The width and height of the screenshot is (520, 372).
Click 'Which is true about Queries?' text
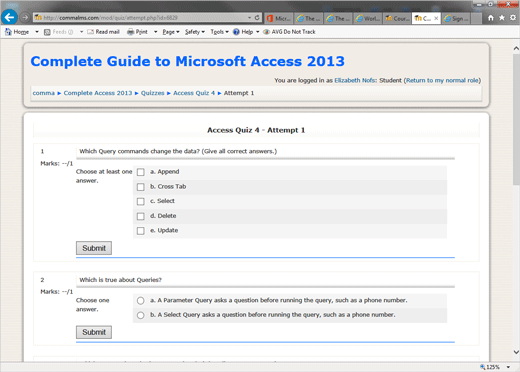click(120, 280)
